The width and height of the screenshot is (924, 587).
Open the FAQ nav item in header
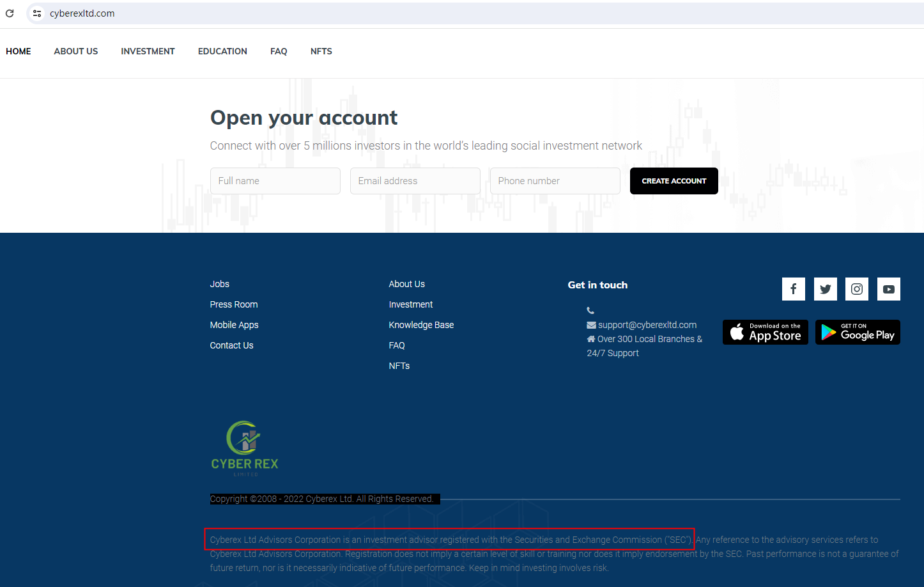(279, 51)
